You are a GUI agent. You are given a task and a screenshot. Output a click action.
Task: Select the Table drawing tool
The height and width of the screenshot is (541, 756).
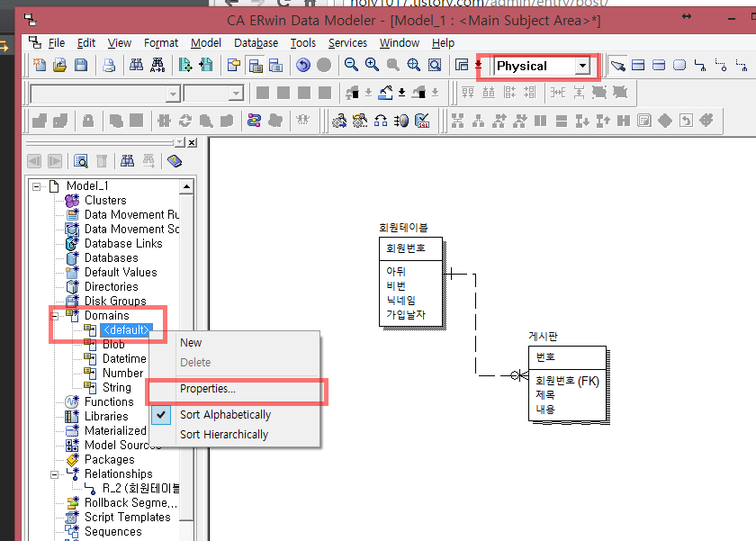[x=638, y=65]
